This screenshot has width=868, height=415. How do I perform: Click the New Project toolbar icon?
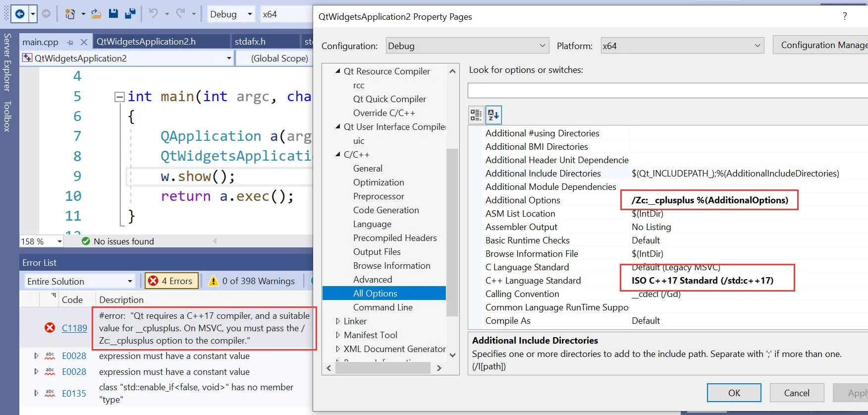point(70,14)
